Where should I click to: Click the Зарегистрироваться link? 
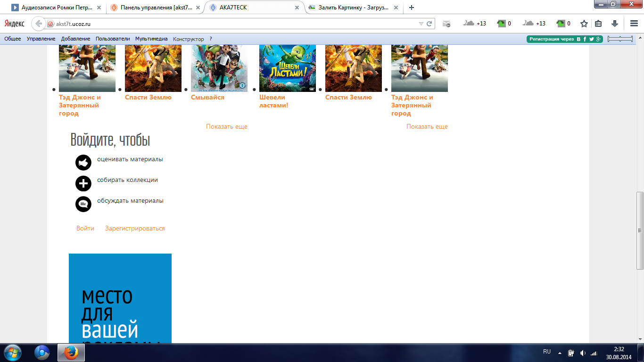(x=135, y=228)
